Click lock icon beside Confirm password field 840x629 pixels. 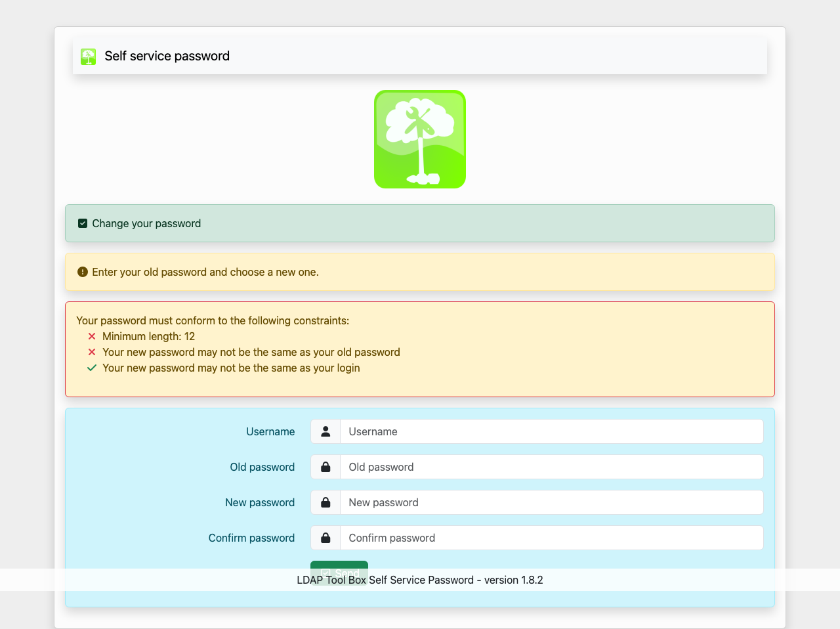(325, 538)
